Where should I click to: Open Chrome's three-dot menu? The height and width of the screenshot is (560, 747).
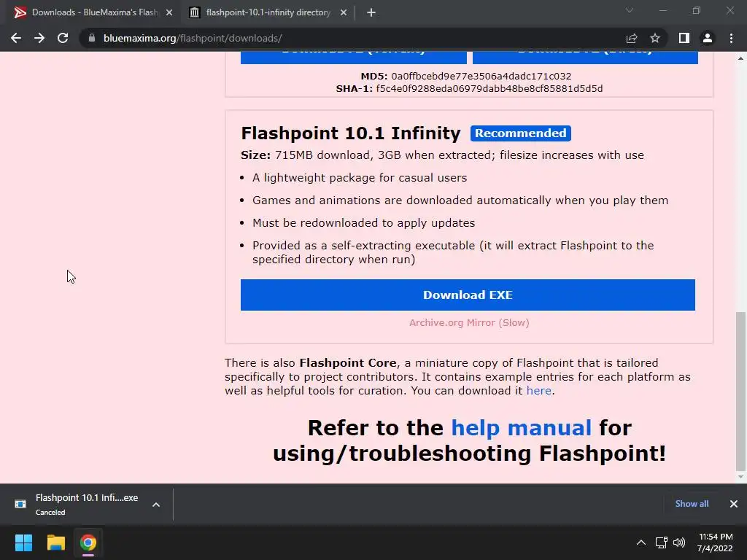point(731,38)
